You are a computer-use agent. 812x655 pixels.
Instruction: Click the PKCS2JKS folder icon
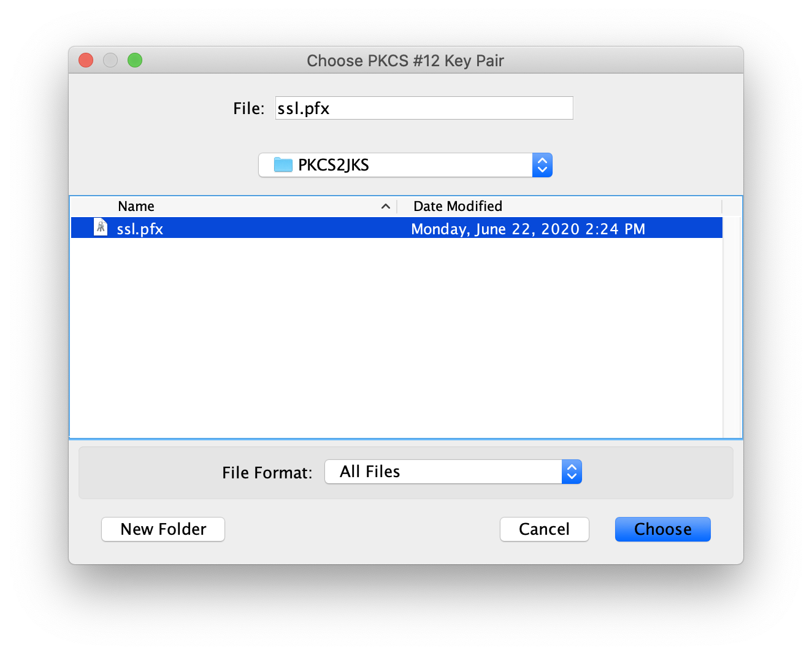point(283,164)
